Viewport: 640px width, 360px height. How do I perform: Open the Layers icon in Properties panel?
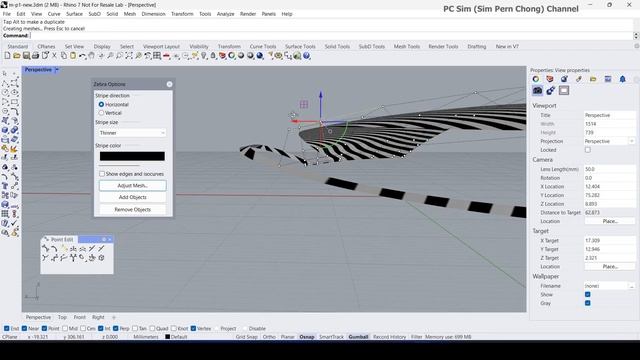[x=550, y=79]
